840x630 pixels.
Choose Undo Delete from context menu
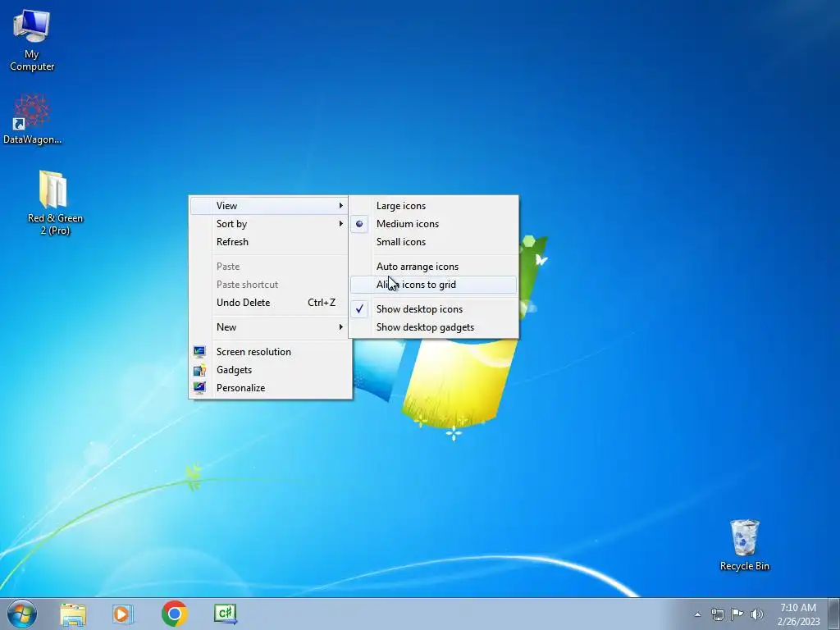point(270,303)
